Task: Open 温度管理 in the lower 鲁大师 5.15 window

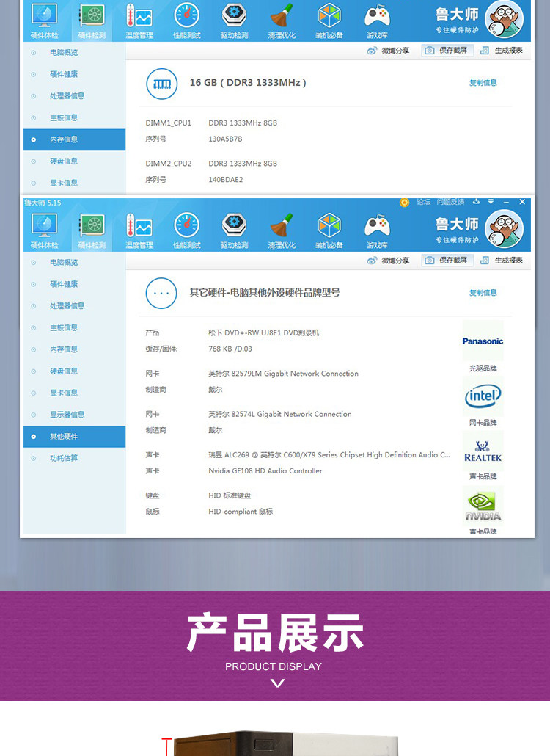Action: pos(139,231)
